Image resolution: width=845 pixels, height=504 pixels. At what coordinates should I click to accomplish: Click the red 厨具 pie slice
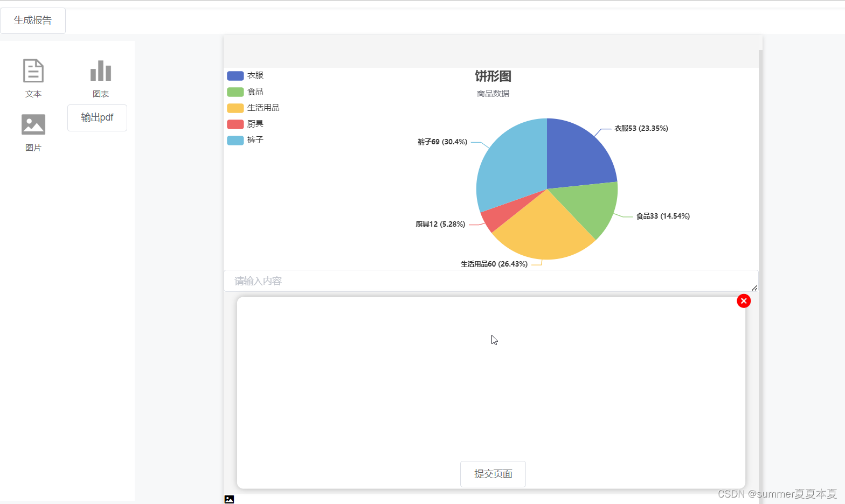click(496, 216)
